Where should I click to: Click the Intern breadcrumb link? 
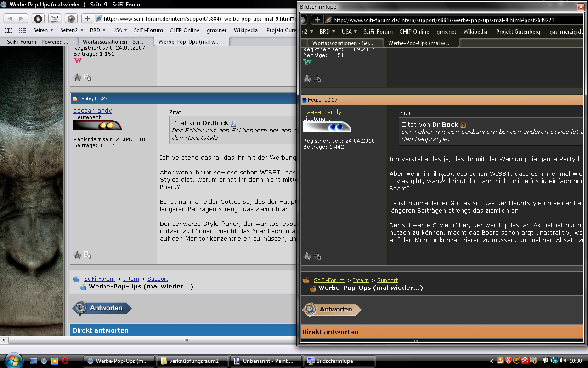tap(131, 279)
